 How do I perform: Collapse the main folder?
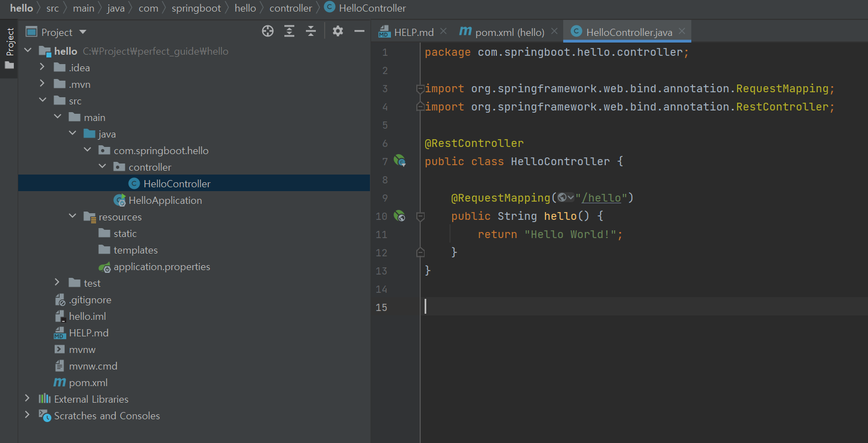coord(57,117)
